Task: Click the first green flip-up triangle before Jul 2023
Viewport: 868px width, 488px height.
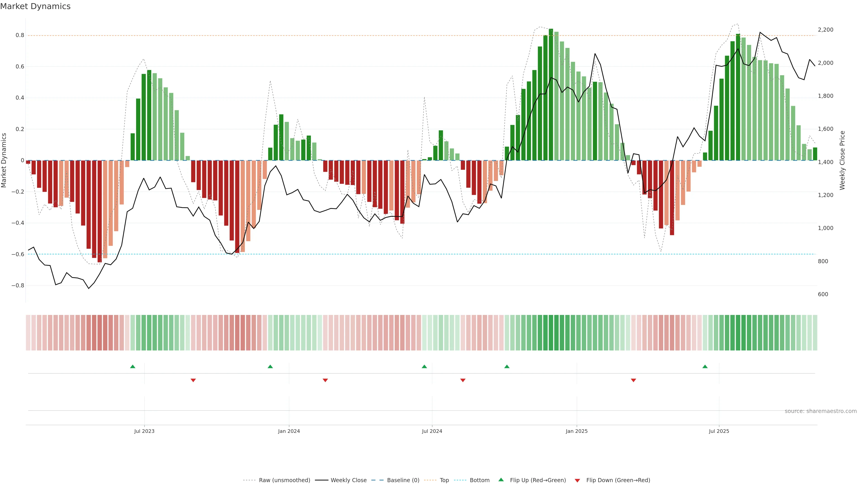Action: coord(133,366)
